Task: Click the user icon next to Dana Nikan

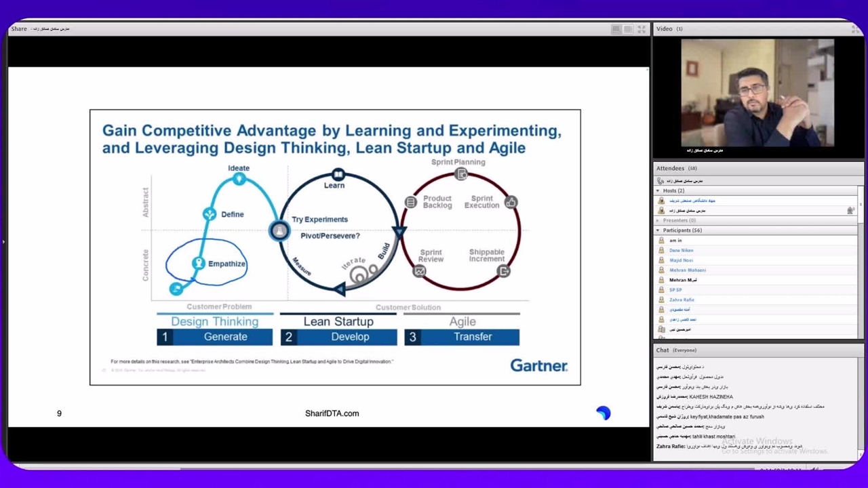Action: click(x=661, y=250)
